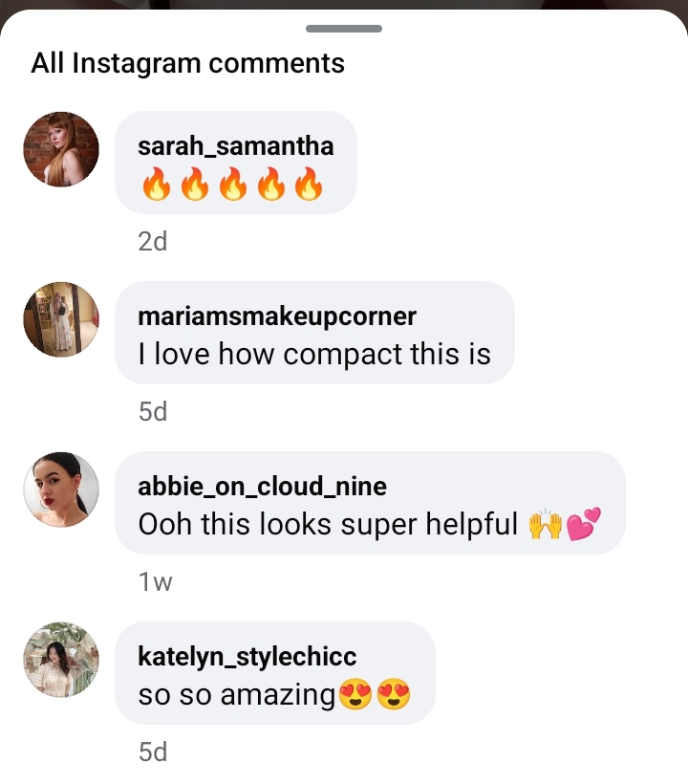
Task: Tap "I love how compact this is" comment
Action: 314,355
